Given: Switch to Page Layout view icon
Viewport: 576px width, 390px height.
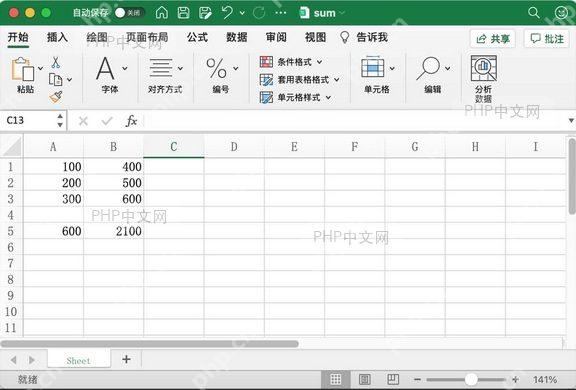Looking at the screenshot, I should coord(365,379).
